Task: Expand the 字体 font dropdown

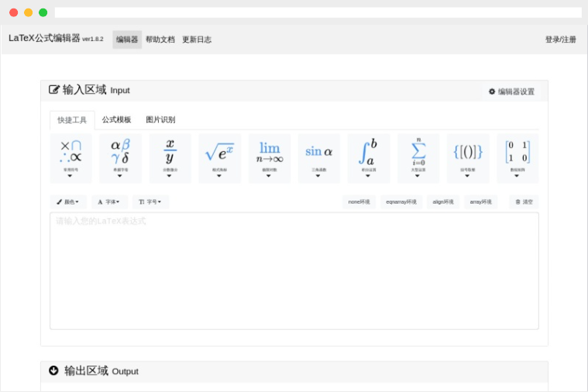Action: (108, 202)
